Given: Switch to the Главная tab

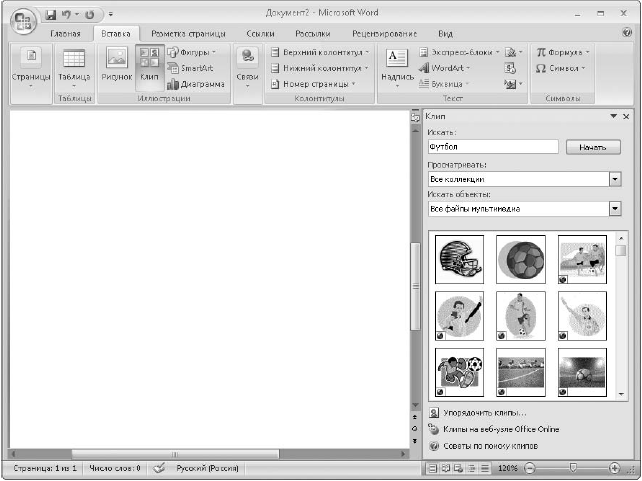Looking at the screenshot, I should [65, 34].
